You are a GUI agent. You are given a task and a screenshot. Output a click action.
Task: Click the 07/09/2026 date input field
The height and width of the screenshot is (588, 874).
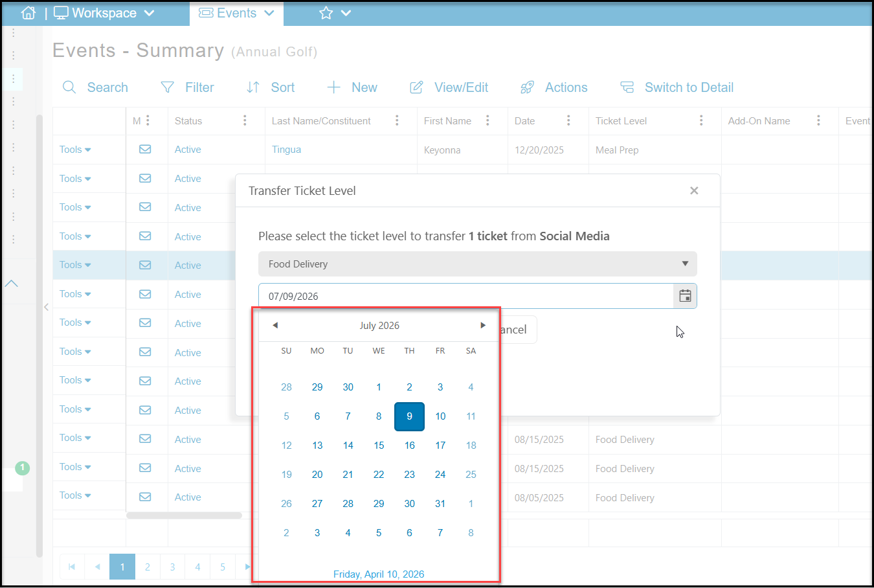point(466,296)
